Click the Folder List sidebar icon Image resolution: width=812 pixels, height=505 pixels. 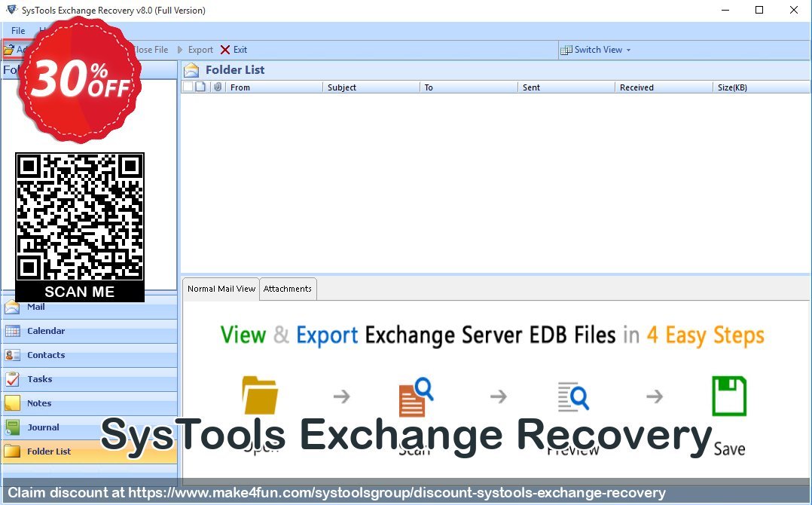[12, 451]
